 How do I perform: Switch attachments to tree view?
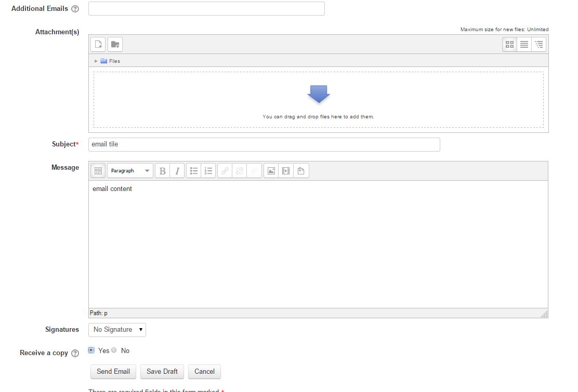(x=539, y=45)
